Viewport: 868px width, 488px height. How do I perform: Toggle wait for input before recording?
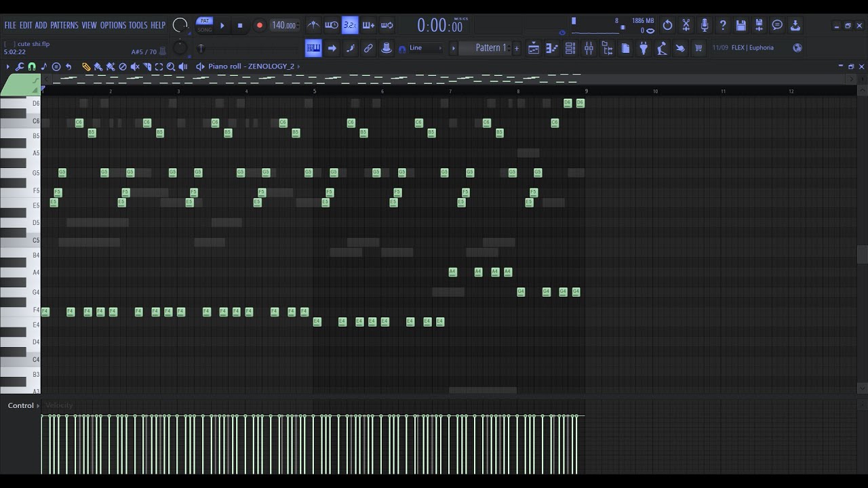pos(332,26)
